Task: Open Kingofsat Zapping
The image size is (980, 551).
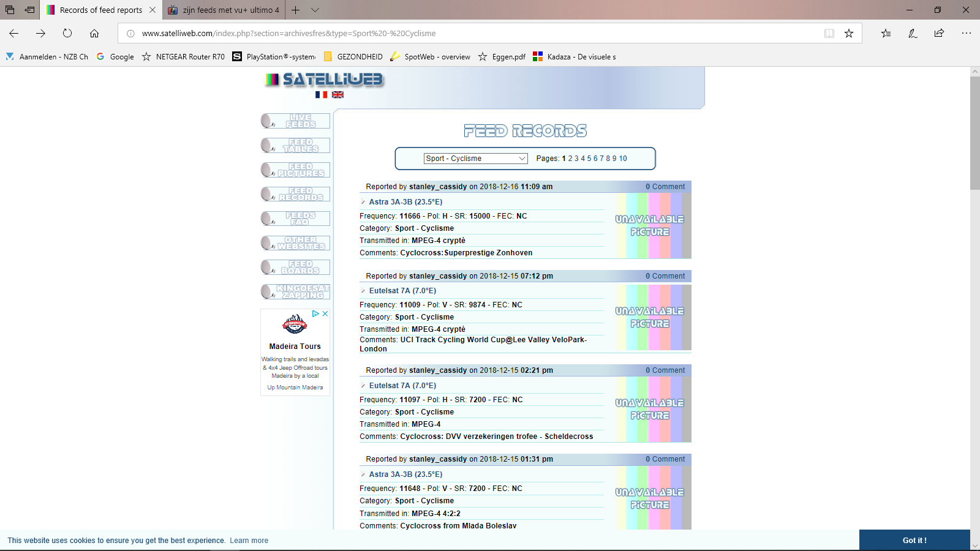Action: (x=300, y=291)
